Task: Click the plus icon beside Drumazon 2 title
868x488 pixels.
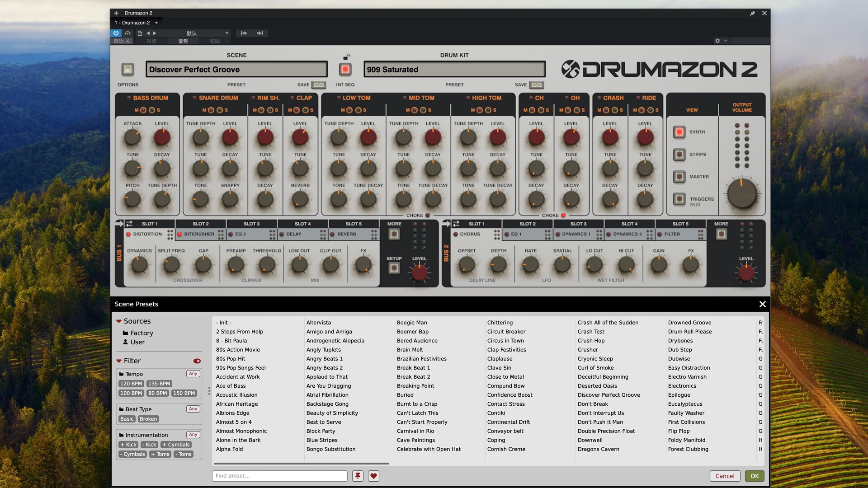Action: point(116,13)
